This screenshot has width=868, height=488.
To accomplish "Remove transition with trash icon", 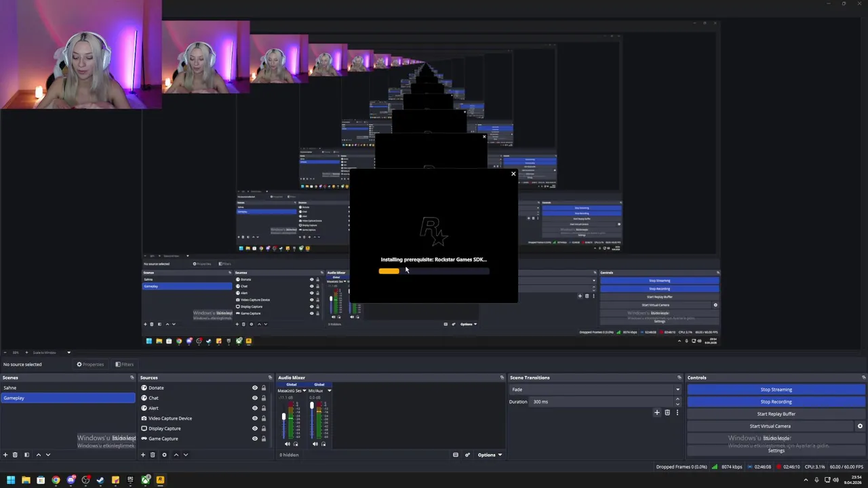I will (x=667, y=412).
